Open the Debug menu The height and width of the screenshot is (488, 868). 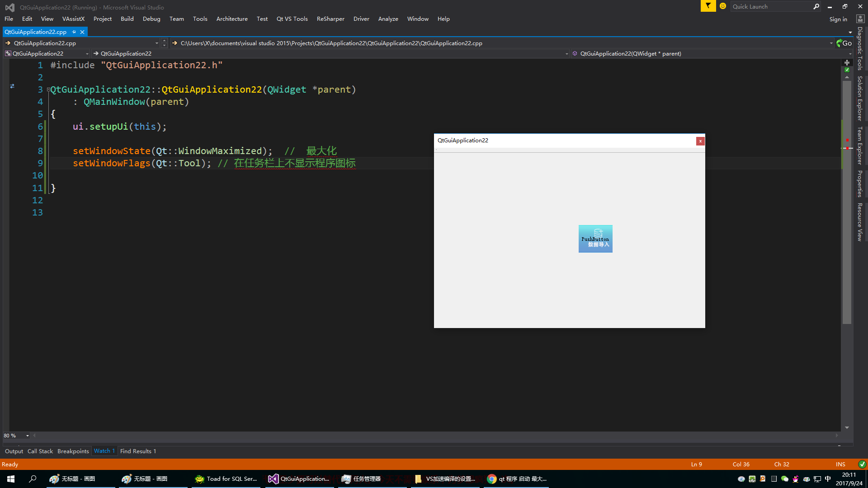coord(151,19)
